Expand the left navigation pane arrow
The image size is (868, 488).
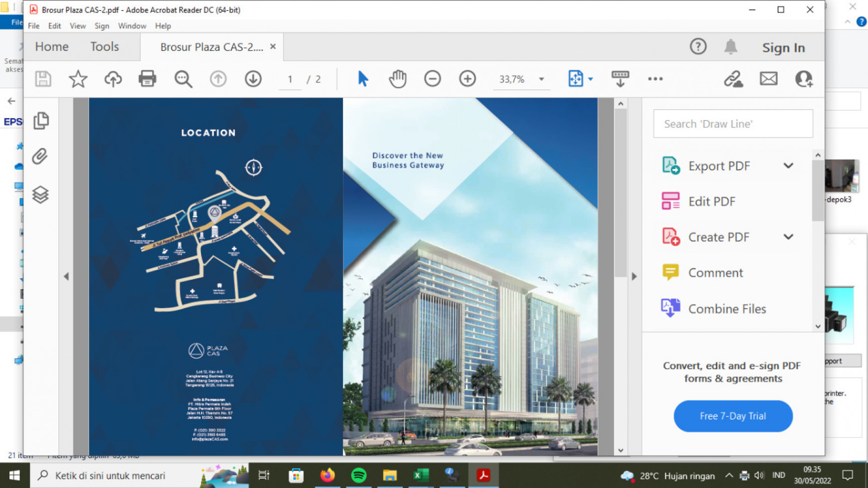(x=66, y=276)
